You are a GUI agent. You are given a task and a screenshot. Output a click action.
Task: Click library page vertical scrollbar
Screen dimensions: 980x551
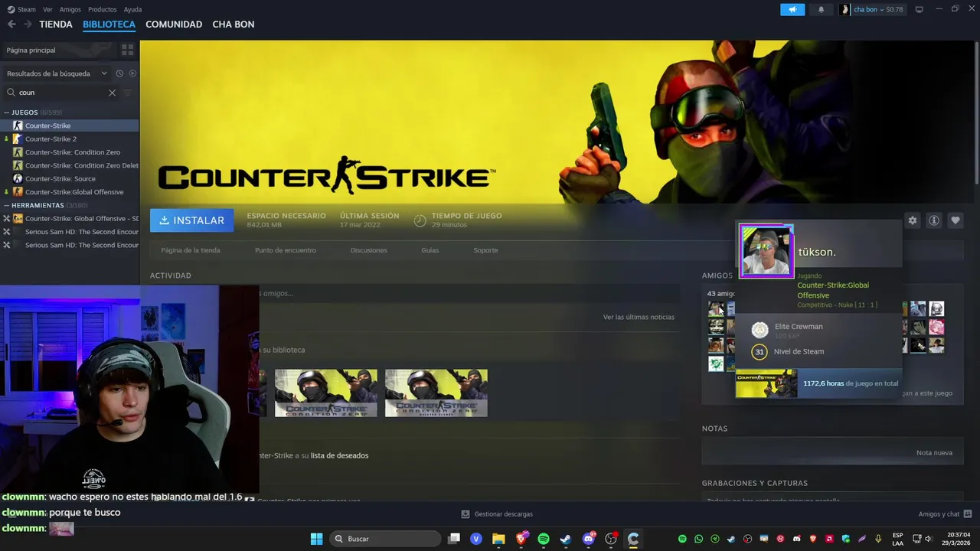976,115
